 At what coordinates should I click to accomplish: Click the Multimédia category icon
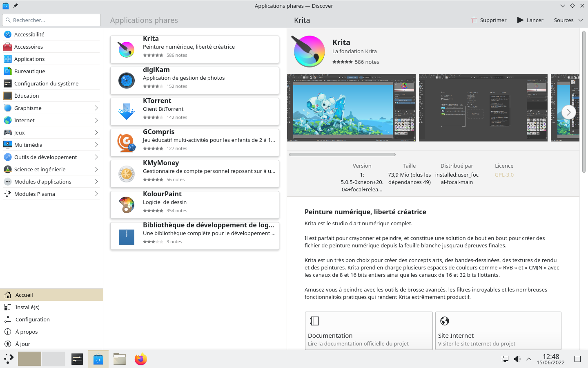pos(7,145)
